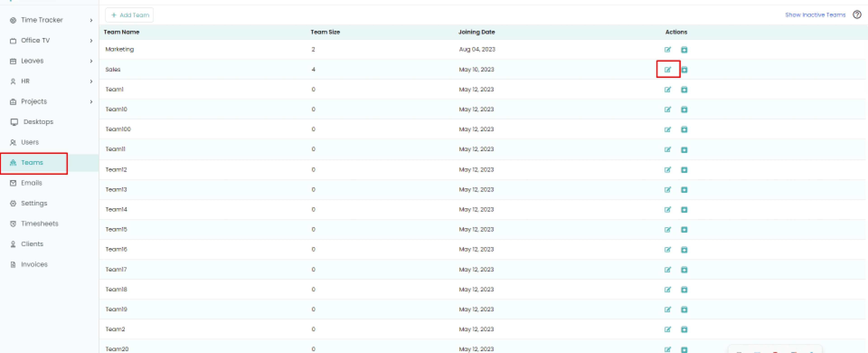868x353 pixels.
Task: Go to Users in the sidebar
Action: click(x=30, y=142)
